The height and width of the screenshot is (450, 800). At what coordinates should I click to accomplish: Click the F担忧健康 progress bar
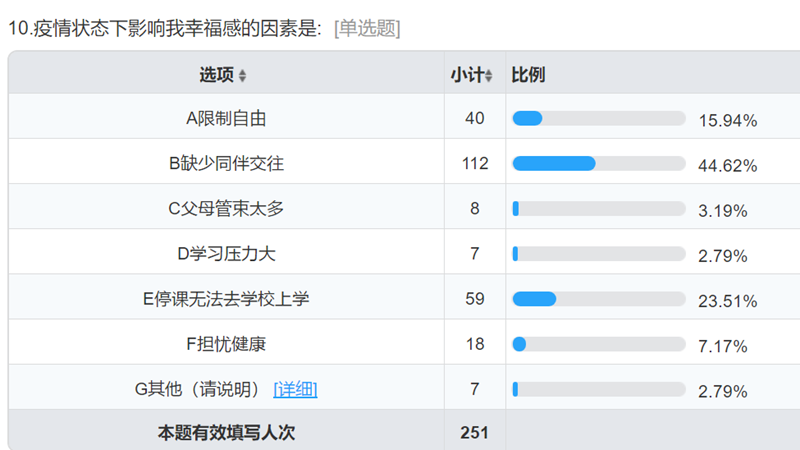coord(599,344)
